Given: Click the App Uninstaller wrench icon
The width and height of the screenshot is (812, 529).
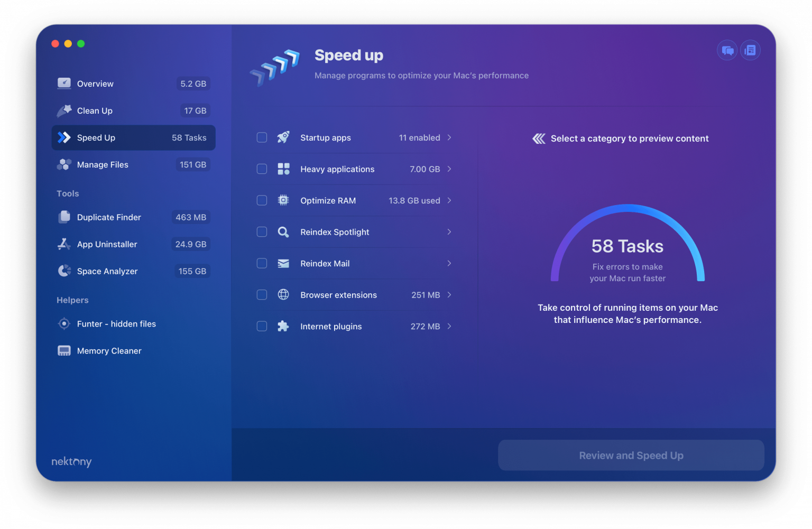Looking at the screenshot, I should 63,244.
